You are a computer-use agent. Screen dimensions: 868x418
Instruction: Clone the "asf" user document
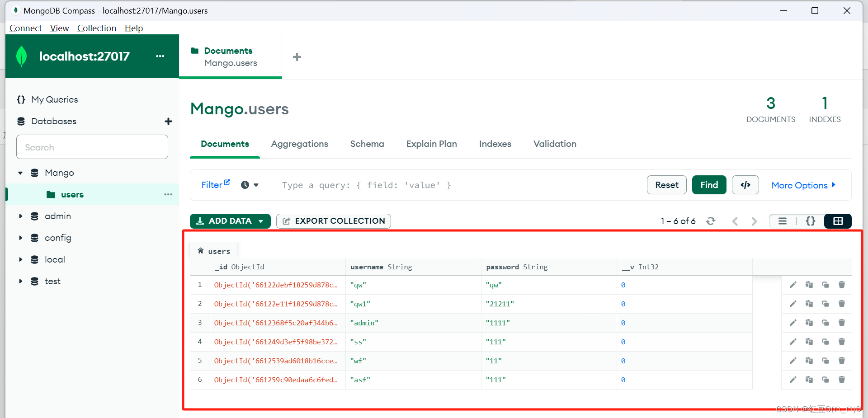tap(826, 380)
